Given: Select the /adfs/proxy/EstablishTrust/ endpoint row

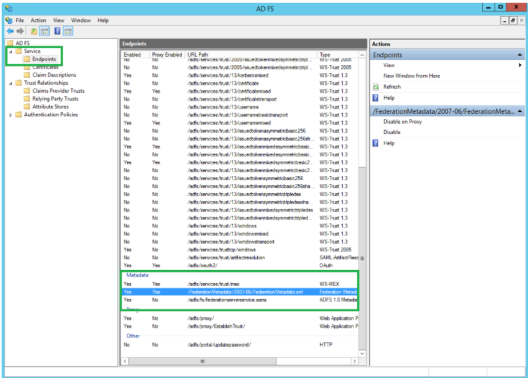Looking at the screenshot, I should click(x=240, y=326).
